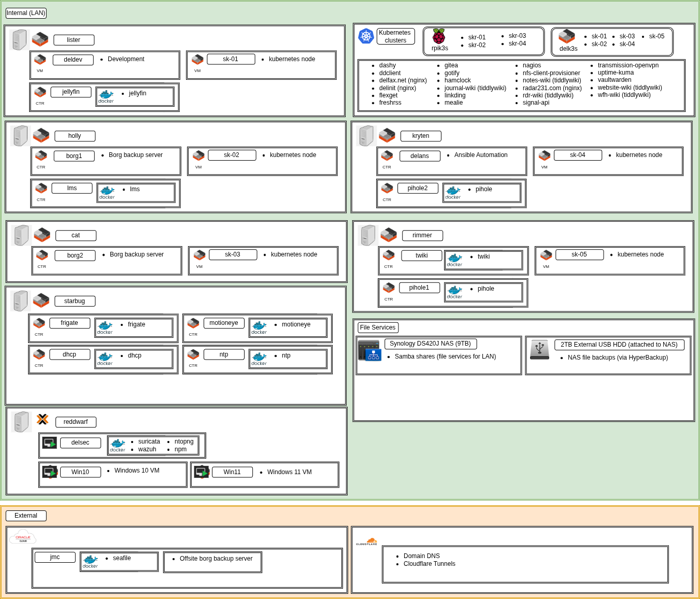
Task: Select the Synology DS420J NAS (9TB) label
Action: [x=430, y=344]
